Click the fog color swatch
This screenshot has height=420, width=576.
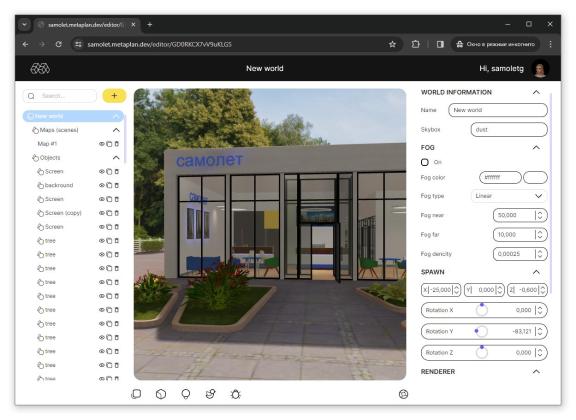tap(535, 177)
